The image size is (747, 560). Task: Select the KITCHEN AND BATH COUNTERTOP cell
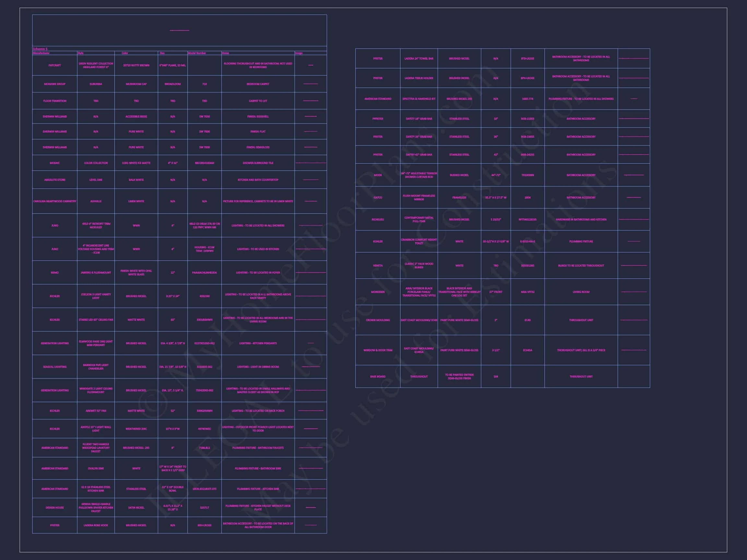tap(258, 180)
